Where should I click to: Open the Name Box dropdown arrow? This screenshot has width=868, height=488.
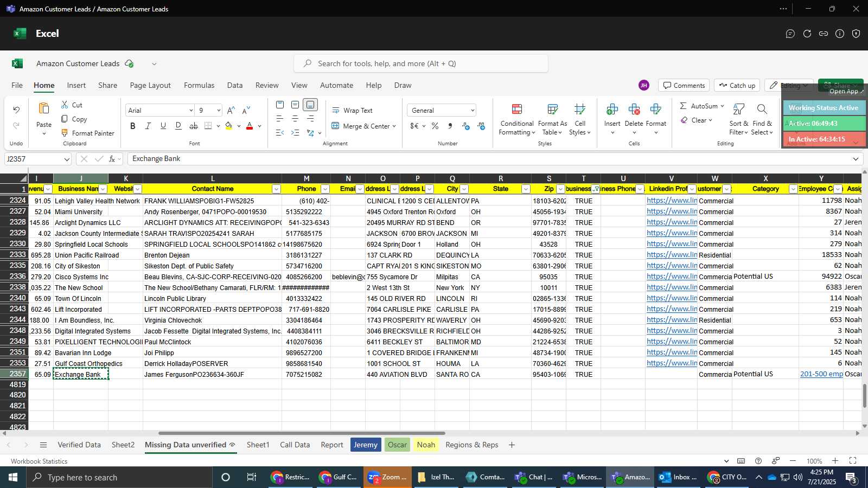tap(67, 159)
